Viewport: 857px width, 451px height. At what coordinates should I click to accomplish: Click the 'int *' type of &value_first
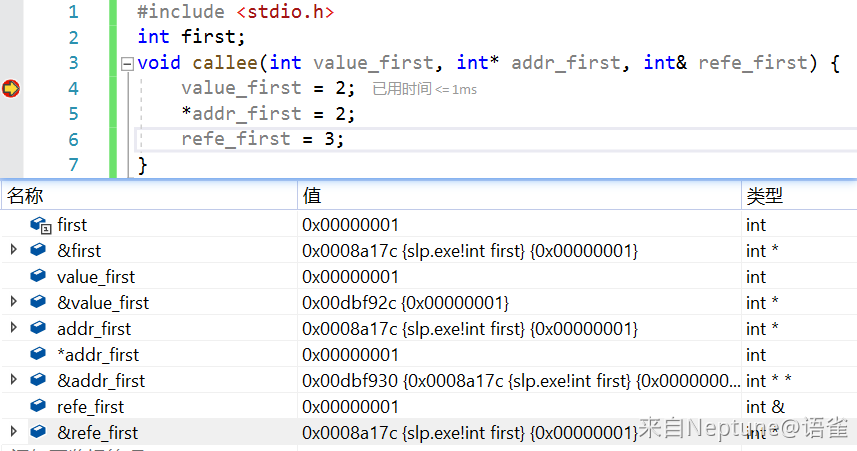tap(762, 303)
